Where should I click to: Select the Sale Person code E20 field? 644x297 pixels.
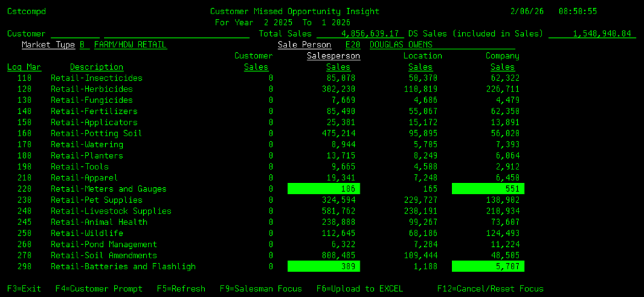(353, 45)
